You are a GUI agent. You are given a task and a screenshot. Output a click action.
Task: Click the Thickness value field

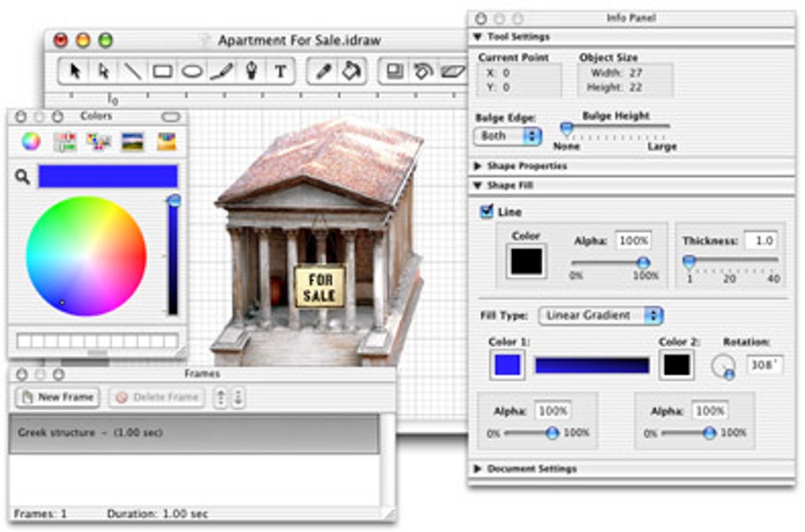click(762, 240)
